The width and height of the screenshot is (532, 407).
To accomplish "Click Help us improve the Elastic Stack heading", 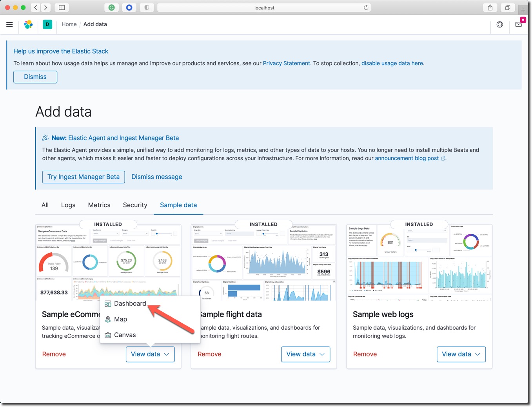I will [x=61, y=51].
